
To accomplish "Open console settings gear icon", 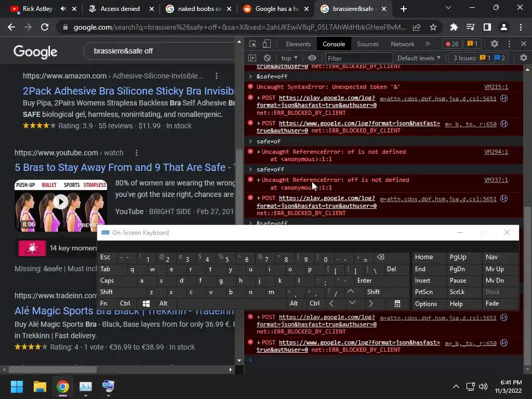I will [x=524, y=58].
